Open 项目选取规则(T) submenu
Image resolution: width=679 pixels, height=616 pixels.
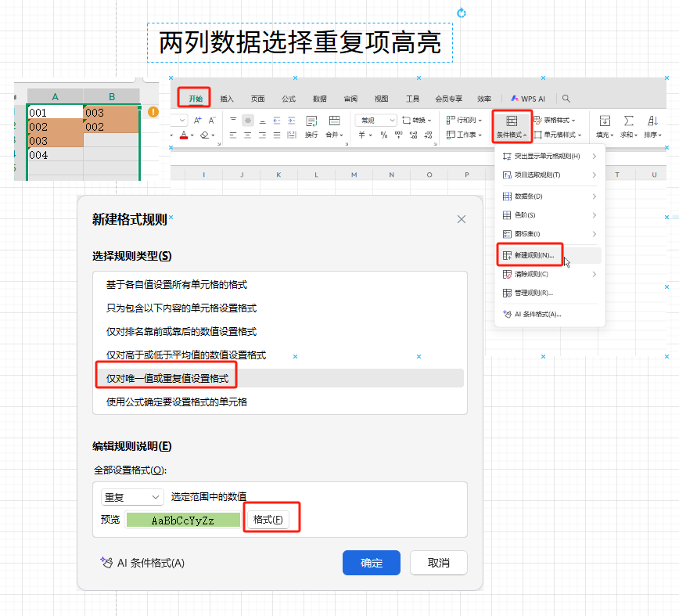[549, 175]
